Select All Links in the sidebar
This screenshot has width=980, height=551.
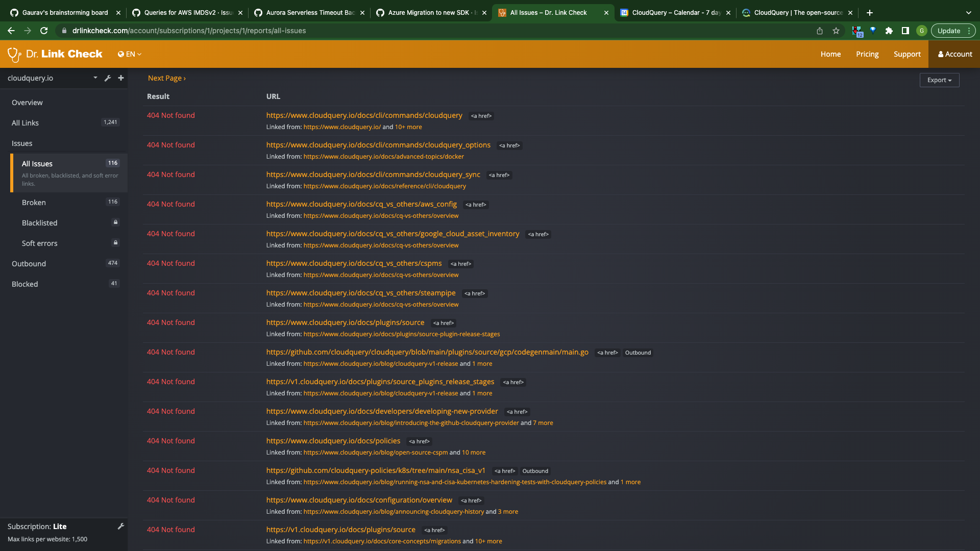tap(25, 122)
